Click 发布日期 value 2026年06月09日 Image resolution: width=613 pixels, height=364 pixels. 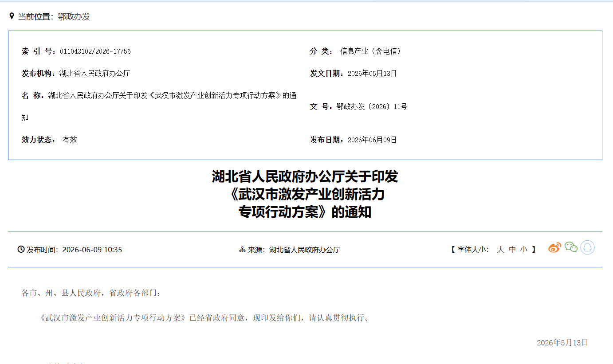tap(372, 140)
